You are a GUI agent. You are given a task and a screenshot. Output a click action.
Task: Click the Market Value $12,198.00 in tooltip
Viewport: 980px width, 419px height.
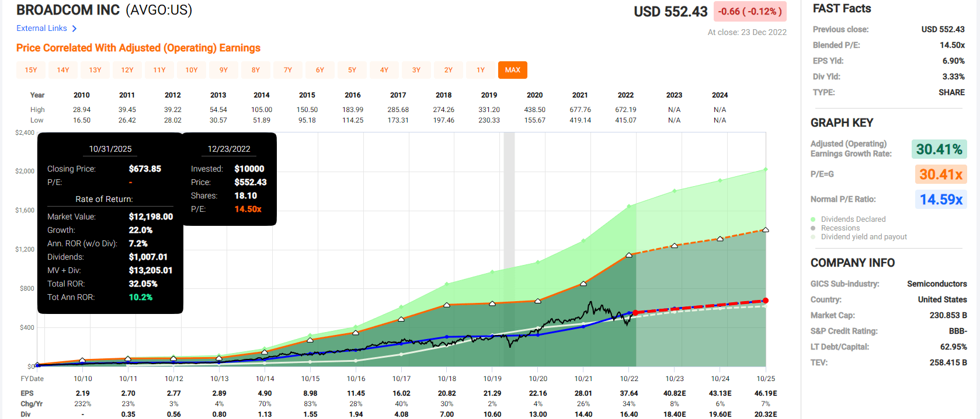pos(151,217)
